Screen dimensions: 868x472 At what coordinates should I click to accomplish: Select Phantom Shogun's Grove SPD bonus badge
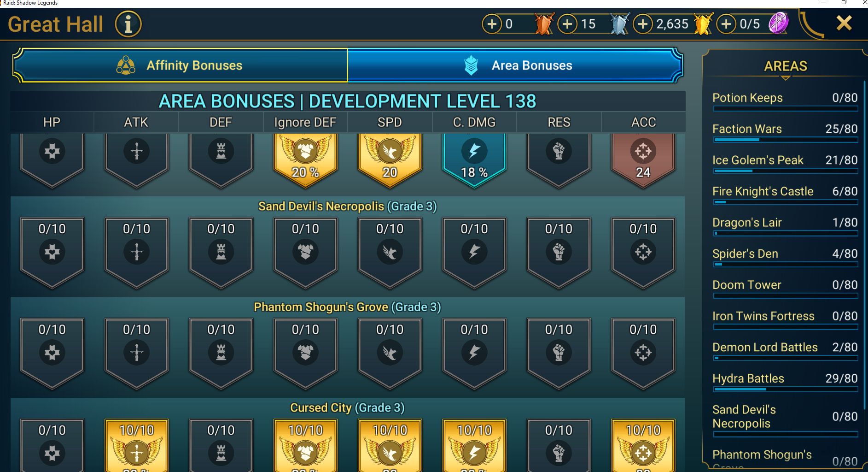[390, 354]
